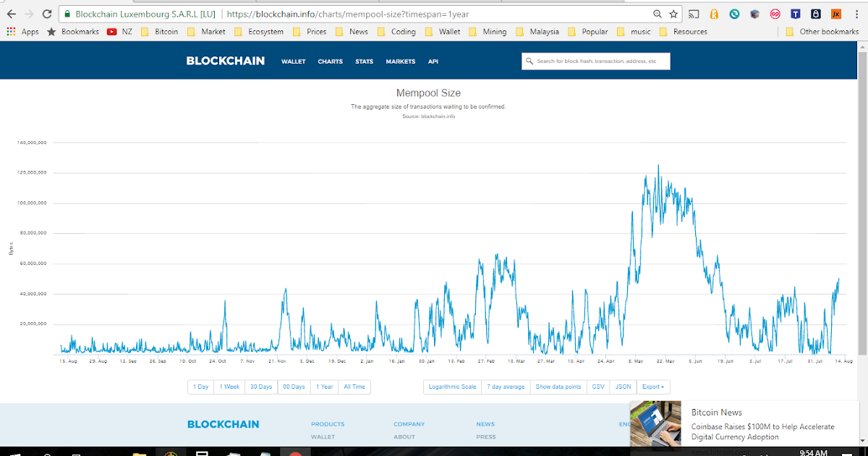Turn on Show data points

(558, 387)
